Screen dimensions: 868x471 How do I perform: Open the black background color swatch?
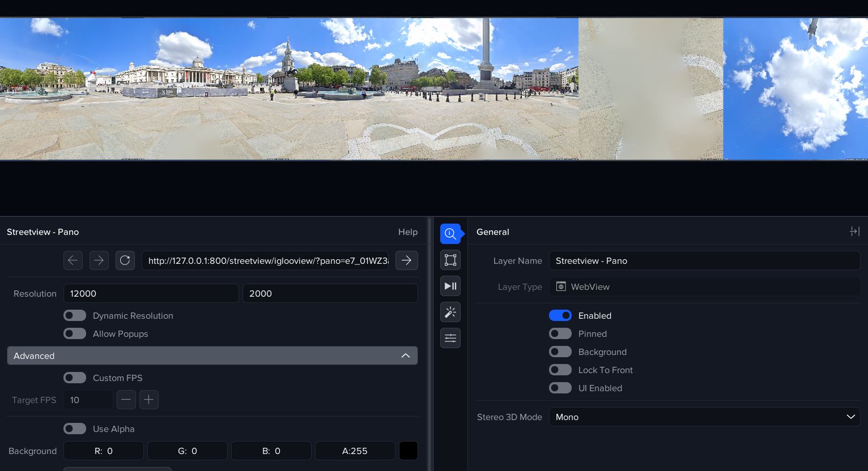[409, 451]
